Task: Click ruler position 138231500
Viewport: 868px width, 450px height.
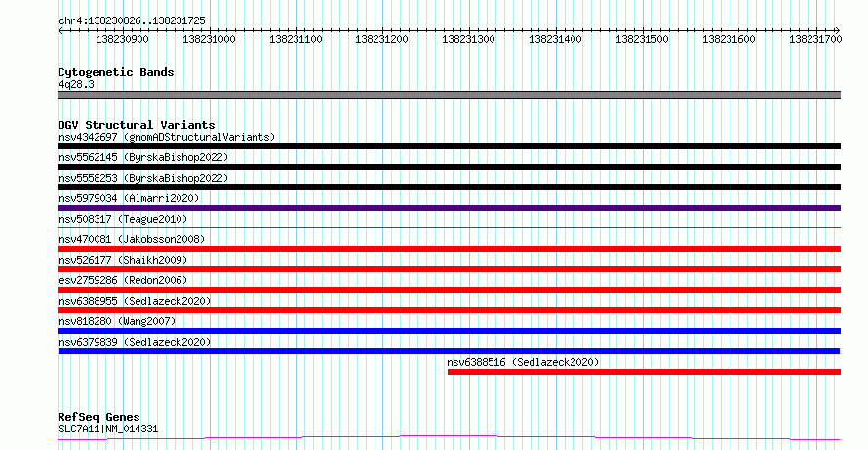Action: (x=642, y=39)
